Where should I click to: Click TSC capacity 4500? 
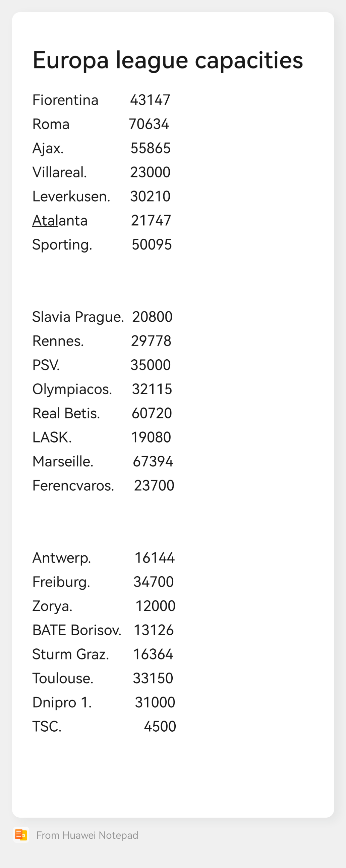tap(160, 727)
